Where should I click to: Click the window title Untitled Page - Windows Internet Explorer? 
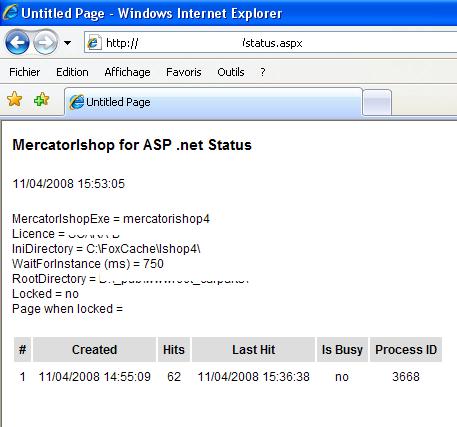tap(151, 13)
